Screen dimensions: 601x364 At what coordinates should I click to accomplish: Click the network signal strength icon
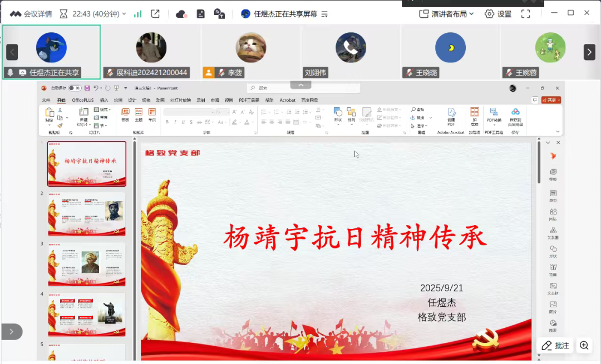[138, 14]
